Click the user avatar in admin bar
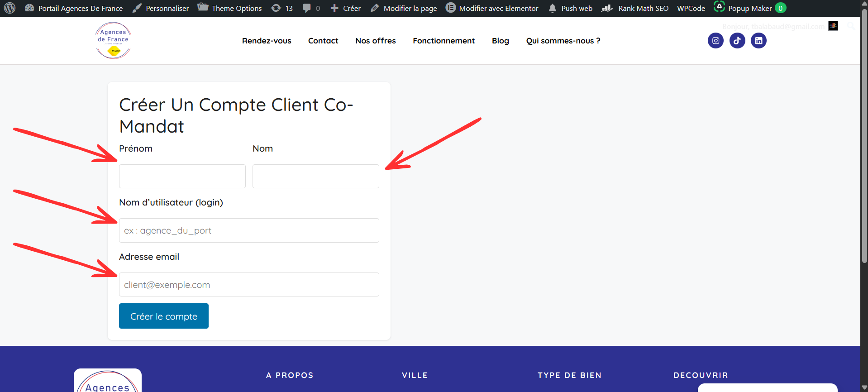868x392 pixels. (x=833, y=26)
